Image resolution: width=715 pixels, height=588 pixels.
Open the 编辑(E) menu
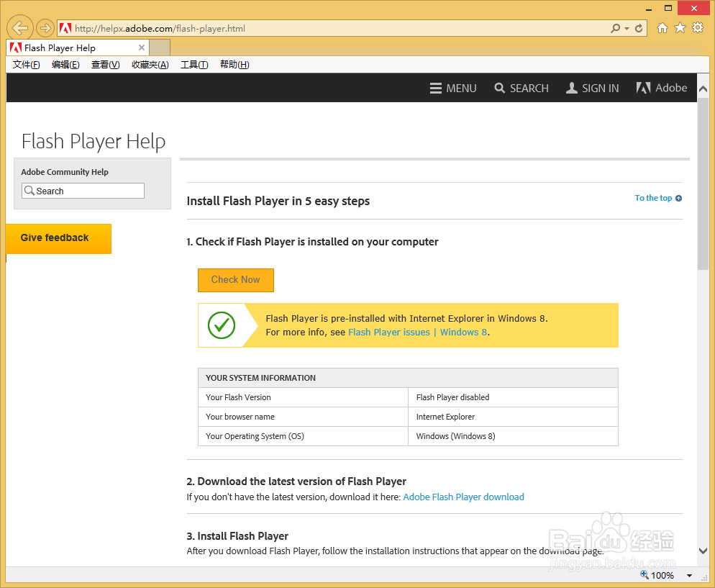65,64
